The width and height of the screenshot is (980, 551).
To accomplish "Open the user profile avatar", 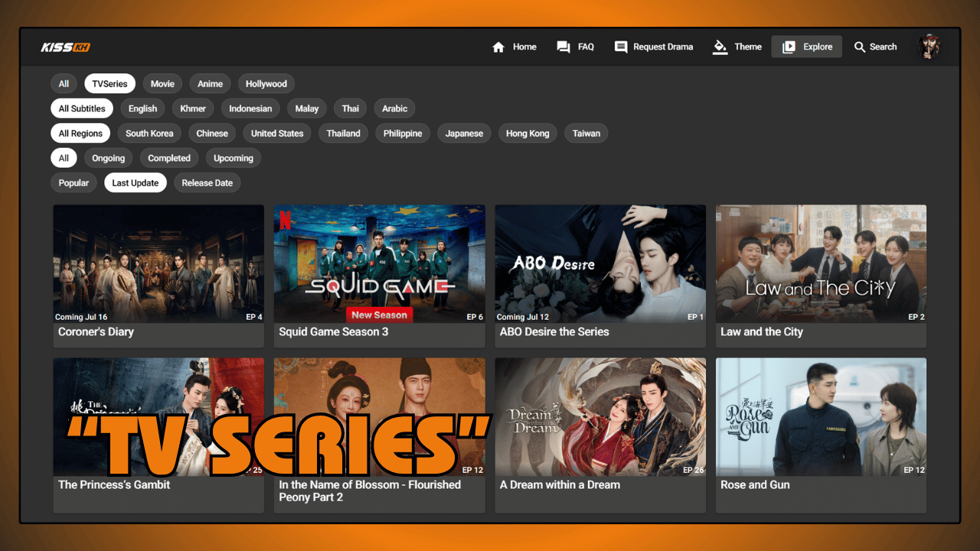I will click(929, 47).
